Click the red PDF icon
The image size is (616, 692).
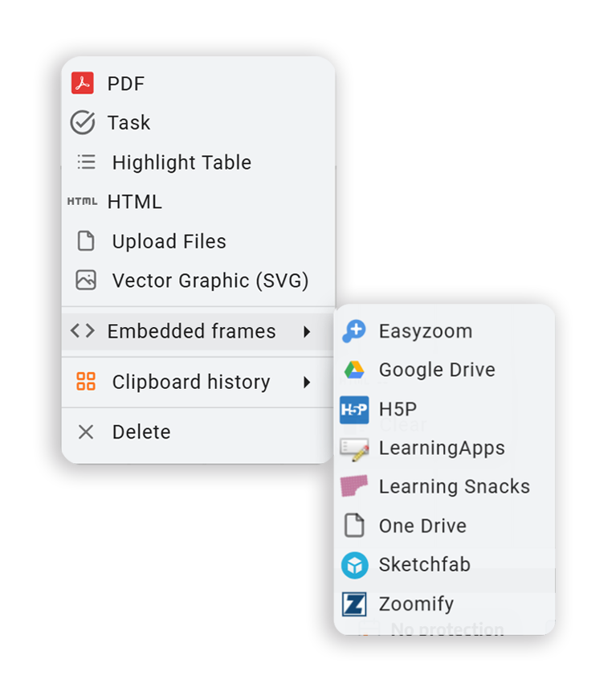[83, 83]
